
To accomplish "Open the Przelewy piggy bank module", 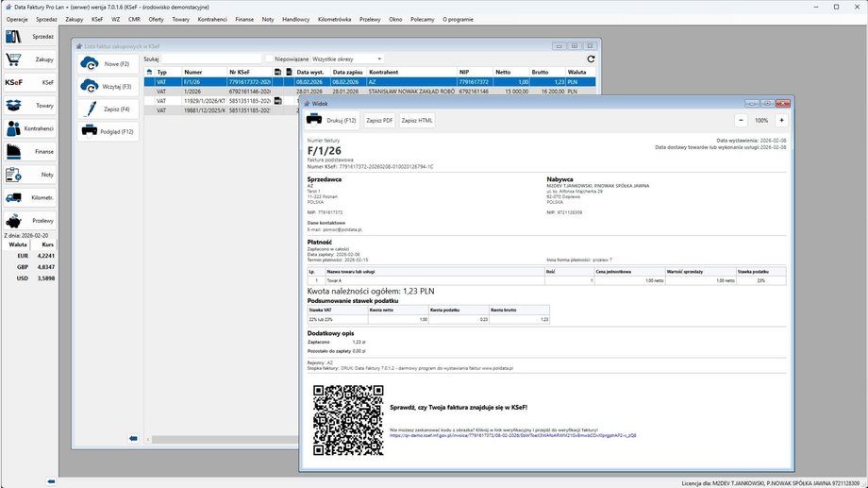I will point(29,220).
